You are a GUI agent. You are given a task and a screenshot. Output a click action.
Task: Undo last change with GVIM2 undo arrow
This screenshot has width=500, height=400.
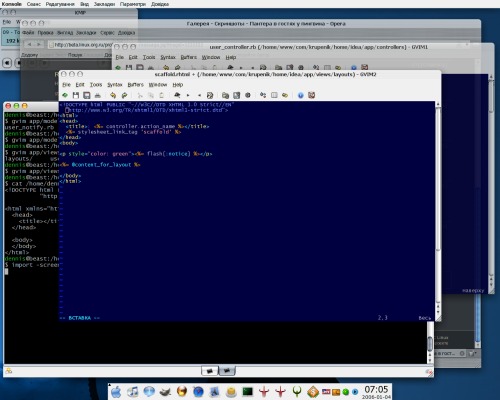[113, 95]
